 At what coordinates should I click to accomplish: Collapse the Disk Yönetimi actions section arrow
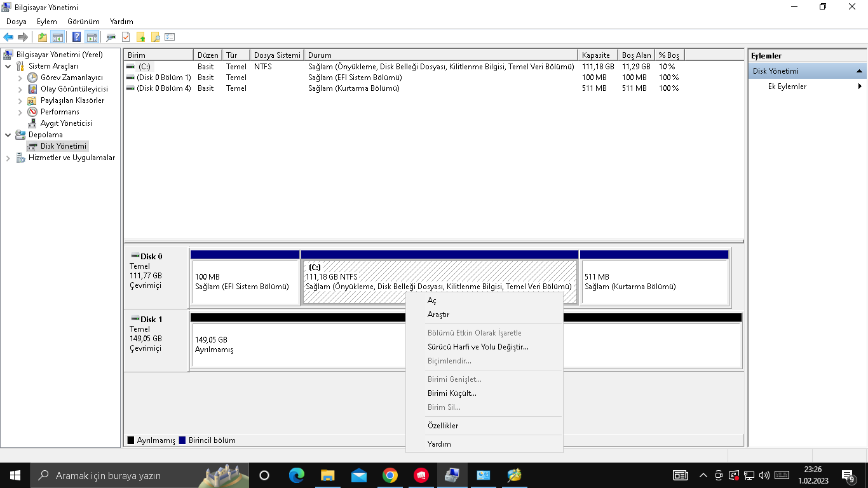coord(859,71)
